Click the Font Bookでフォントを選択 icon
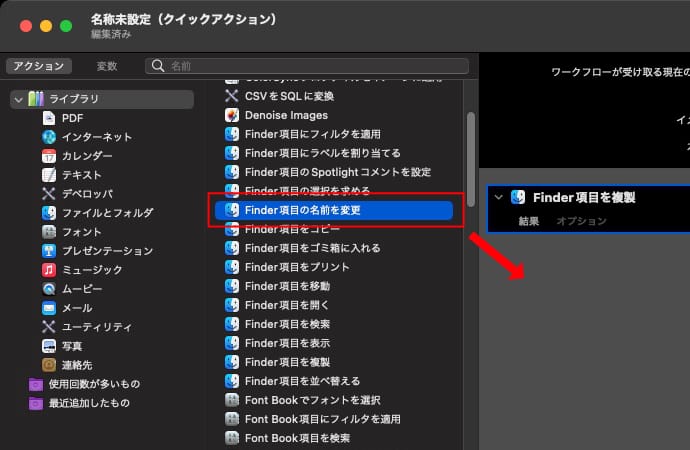690x450 pixels. click(232, 400)
